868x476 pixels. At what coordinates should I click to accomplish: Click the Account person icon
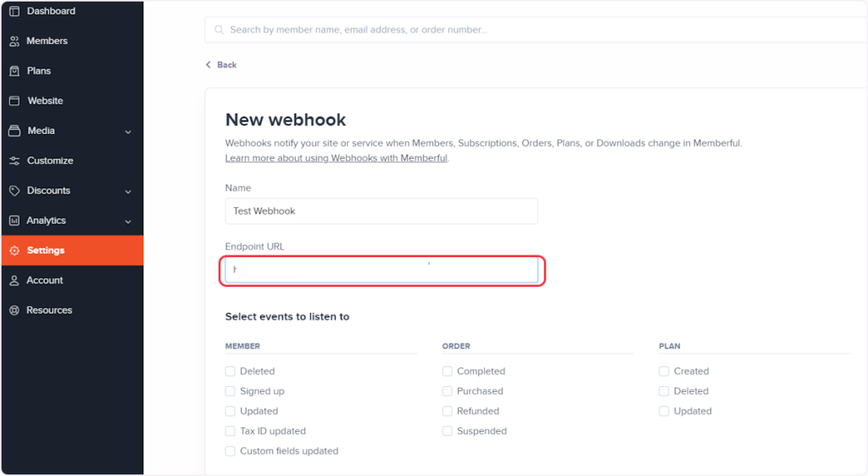(14, 281)
